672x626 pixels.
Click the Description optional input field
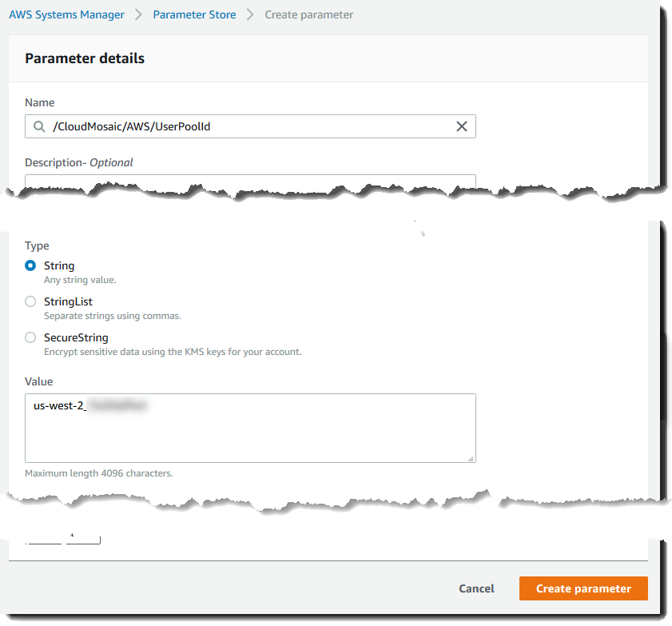(x=250, y=181)
